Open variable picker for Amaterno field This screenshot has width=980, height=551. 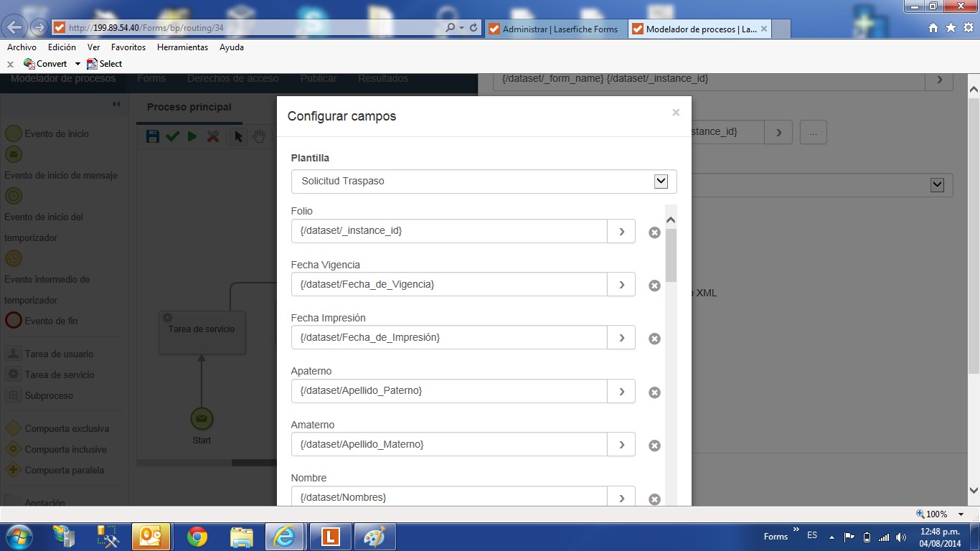point(621,444)
